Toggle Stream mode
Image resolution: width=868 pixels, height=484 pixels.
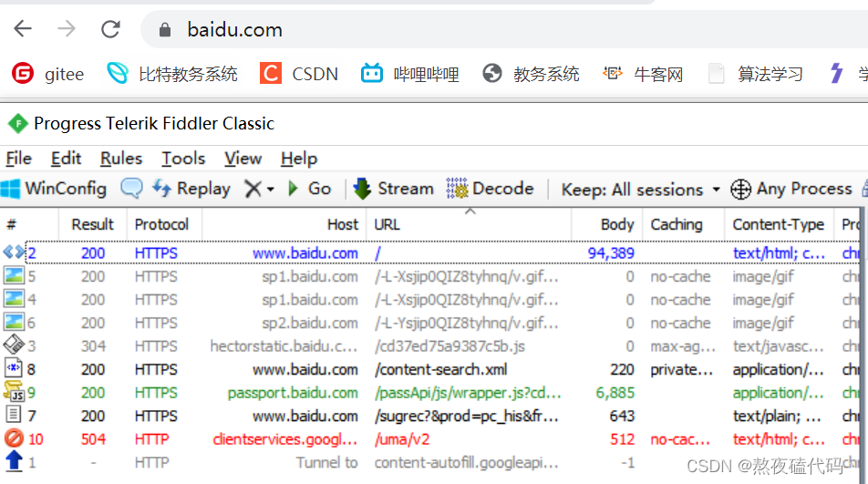(394, 189)
